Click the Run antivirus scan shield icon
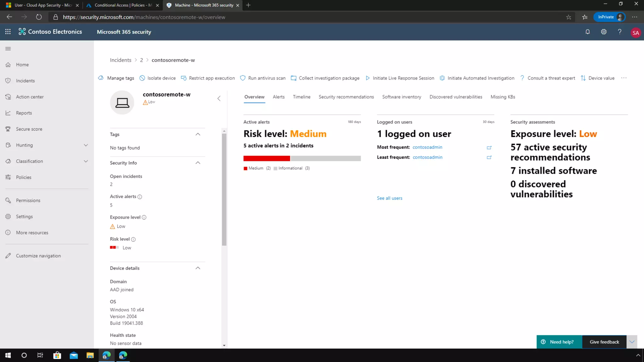This screenshot has height=362, width=644. point(243,78)
